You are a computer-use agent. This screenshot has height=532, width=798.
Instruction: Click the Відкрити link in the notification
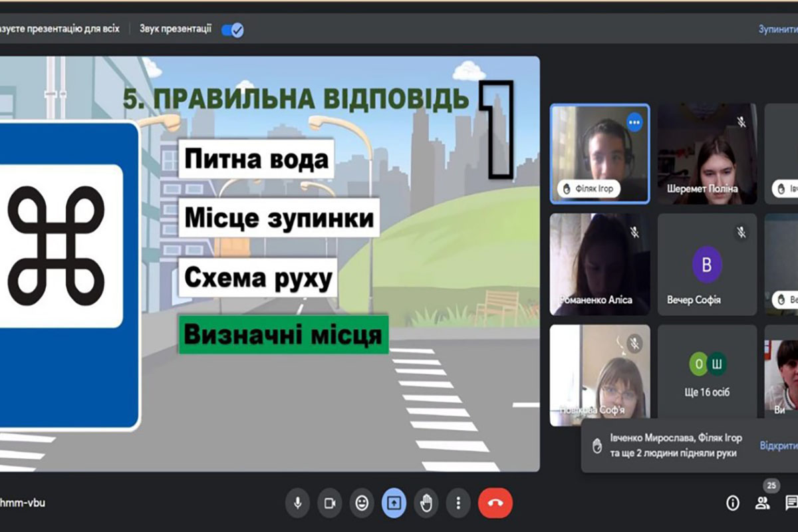pyautogui.click(x=779, y=446)
